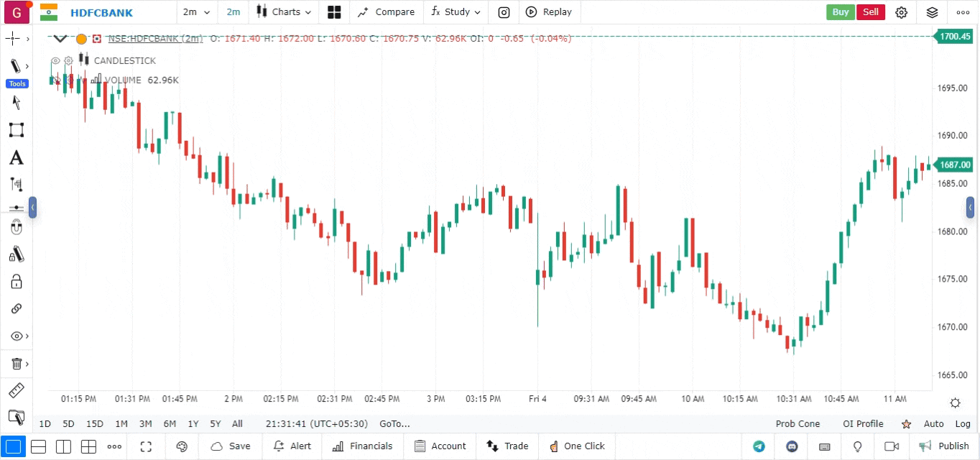Open the Financials tab
Screen dimensions: 980x460
pyautogui.click(x=362, y=446)
